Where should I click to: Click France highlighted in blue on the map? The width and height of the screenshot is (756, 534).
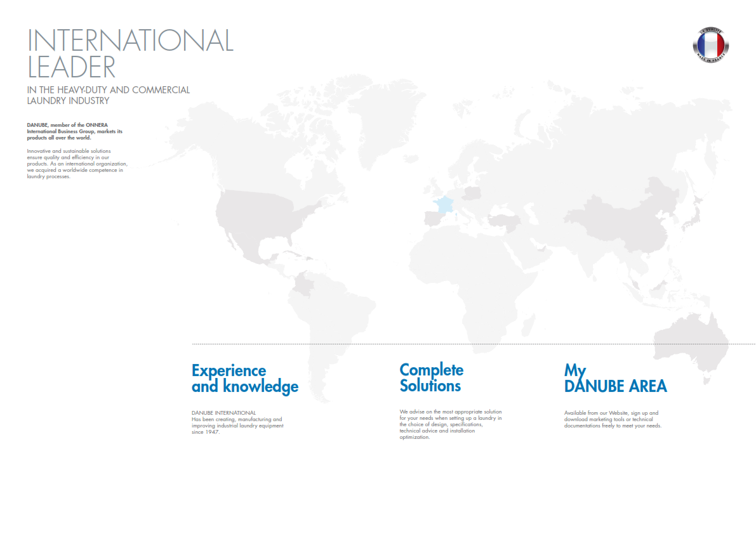tap(444, 205)
